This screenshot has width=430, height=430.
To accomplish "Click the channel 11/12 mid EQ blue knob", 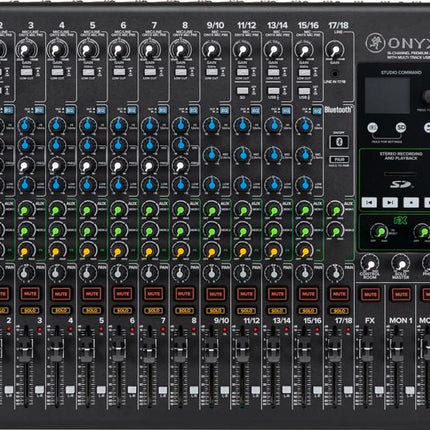I will coord(242,155).
